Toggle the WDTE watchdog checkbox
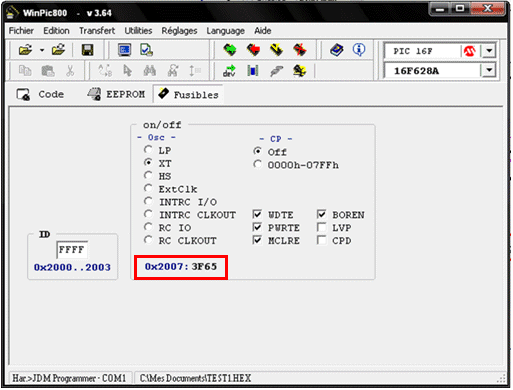Viewport: 513px width, 390px height. click(257, 214)
